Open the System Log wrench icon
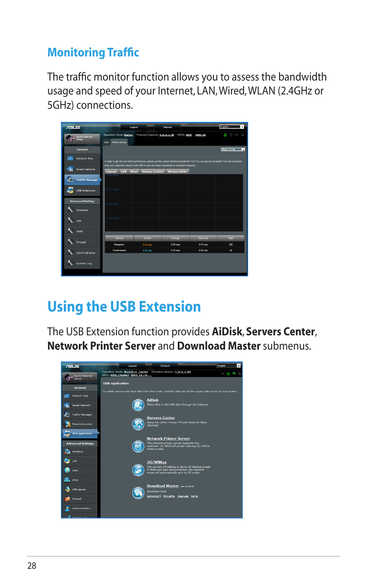 tap(70, 263)
